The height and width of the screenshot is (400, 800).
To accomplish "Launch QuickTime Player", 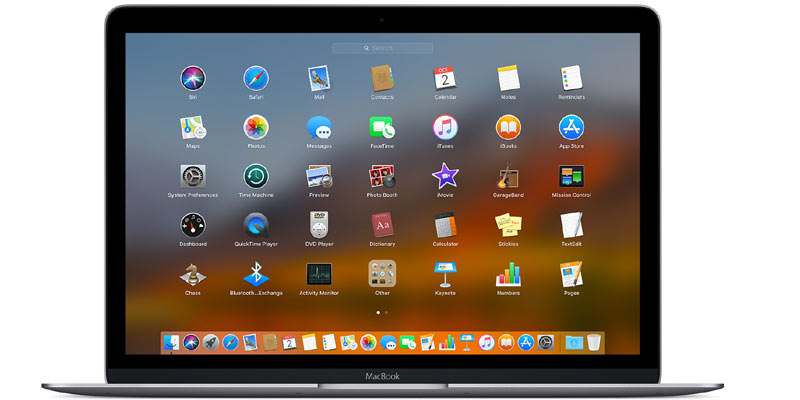I will [256, 225].
